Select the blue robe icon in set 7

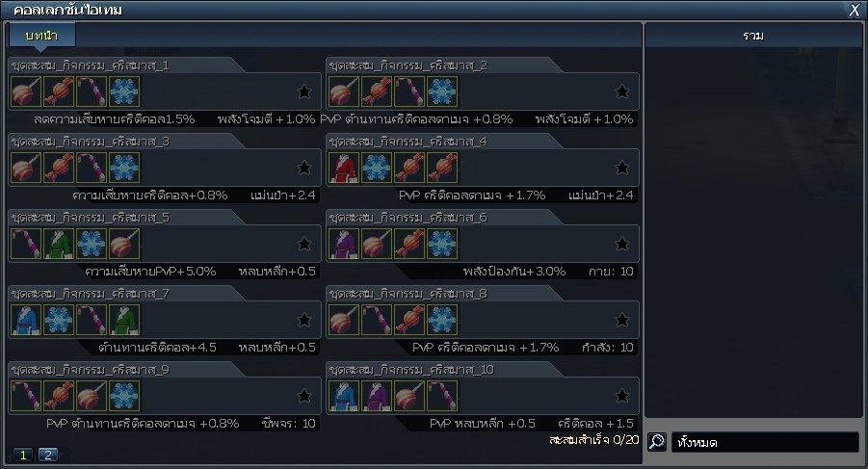26,320
